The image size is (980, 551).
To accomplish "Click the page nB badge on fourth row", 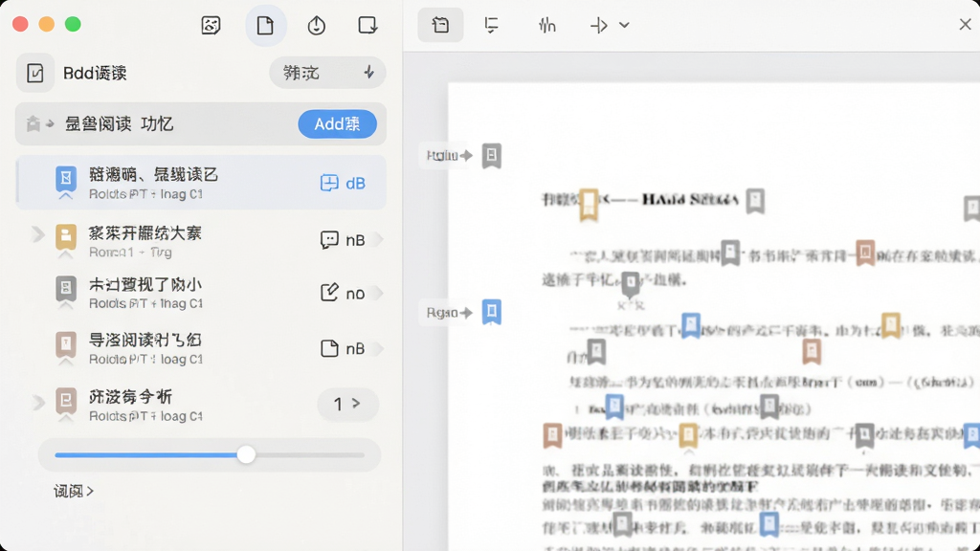I will 343,348.
